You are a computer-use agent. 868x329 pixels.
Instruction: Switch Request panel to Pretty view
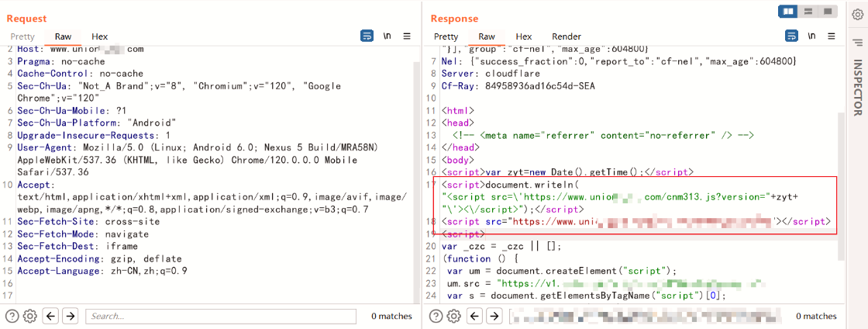(22, 36)
